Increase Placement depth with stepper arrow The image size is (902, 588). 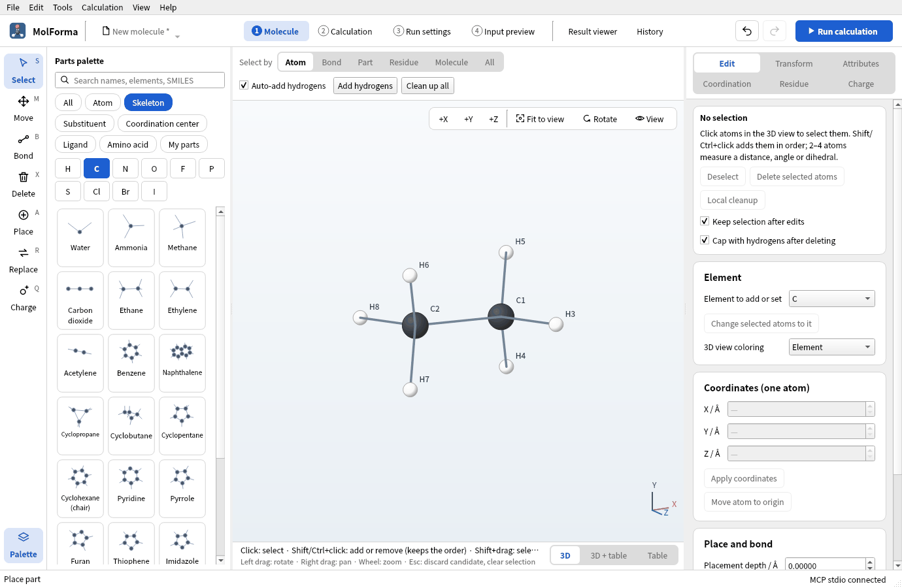click(870, 562)
